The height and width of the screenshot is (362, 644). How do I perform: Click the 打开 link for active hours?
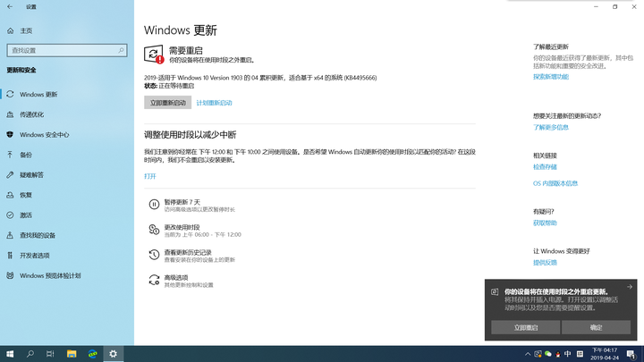click(150, 176)
